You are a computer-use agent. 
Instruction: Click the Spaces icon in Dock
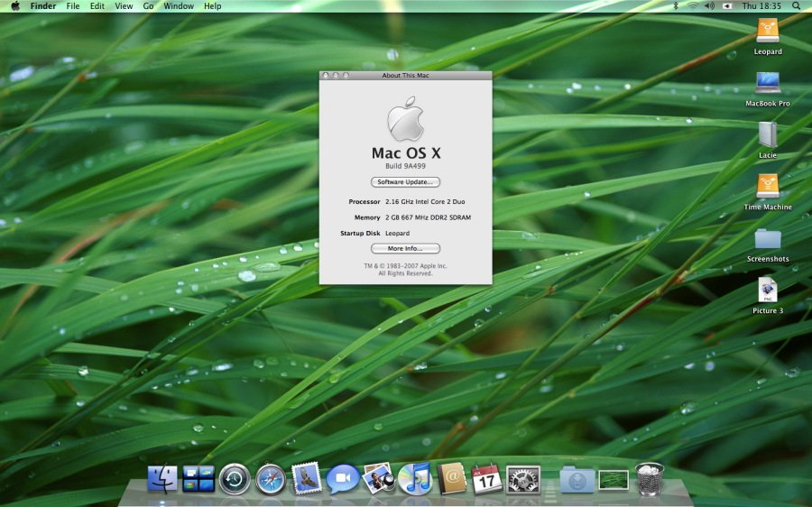(x=198, y=479)
